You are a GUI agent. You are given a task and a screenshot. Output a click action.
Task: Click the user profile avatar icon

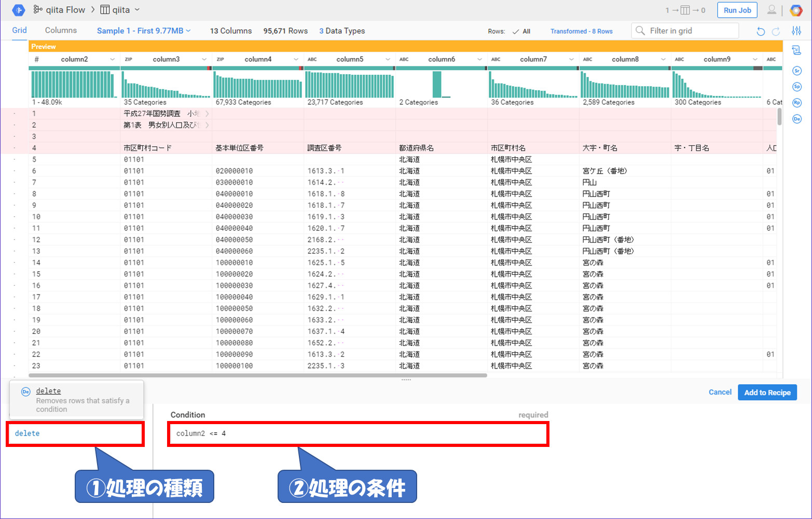(772, 10)
